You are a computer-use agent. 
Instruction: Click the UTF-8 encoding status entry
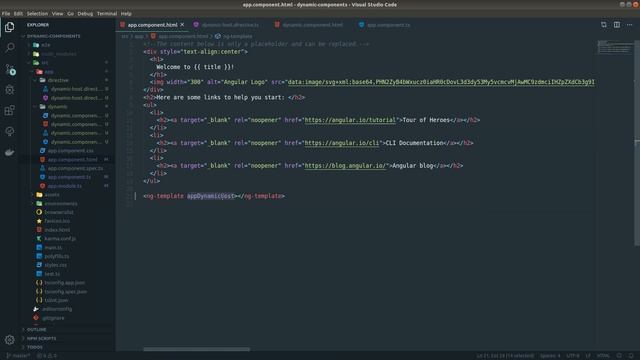pos(573,356)
